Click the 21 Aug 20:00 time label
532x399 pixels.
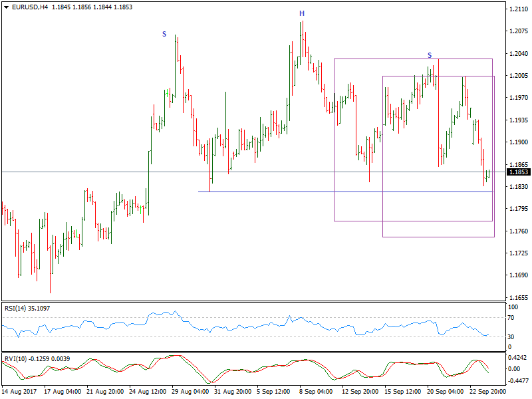[x=105, y=392]
